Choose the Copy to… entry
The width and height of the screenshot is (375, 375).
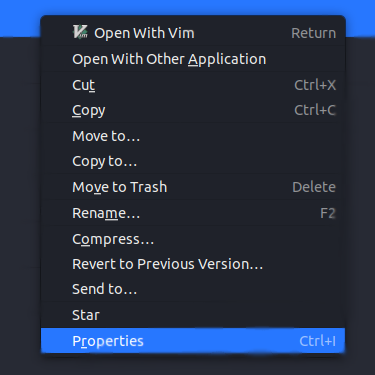193,162
